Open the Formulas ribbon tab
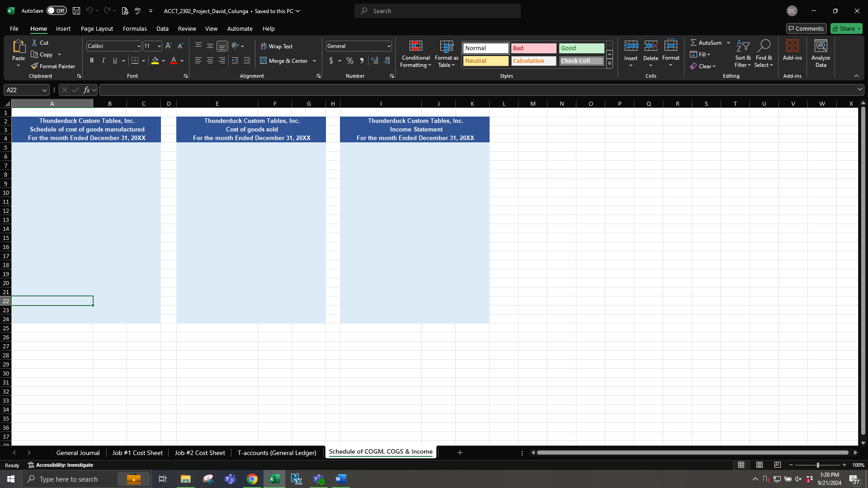 click(135, 28)
